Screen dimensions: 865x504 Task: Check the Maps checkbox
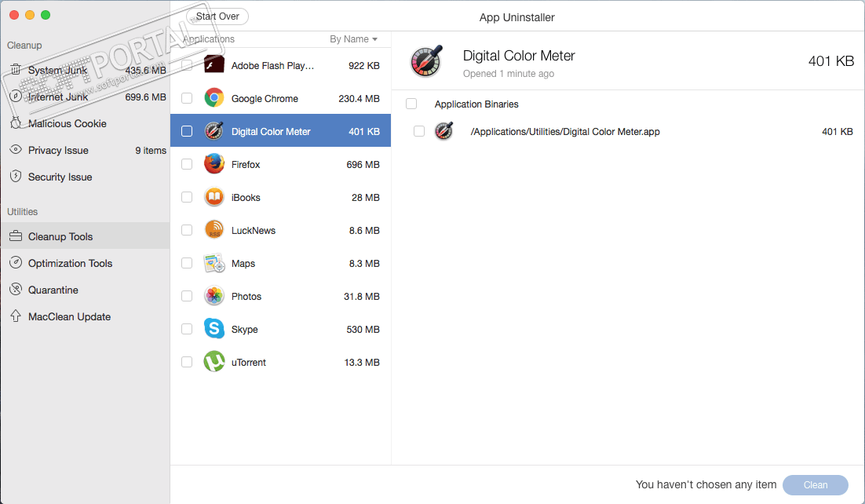pyautogui.click(x=187, y=263)
